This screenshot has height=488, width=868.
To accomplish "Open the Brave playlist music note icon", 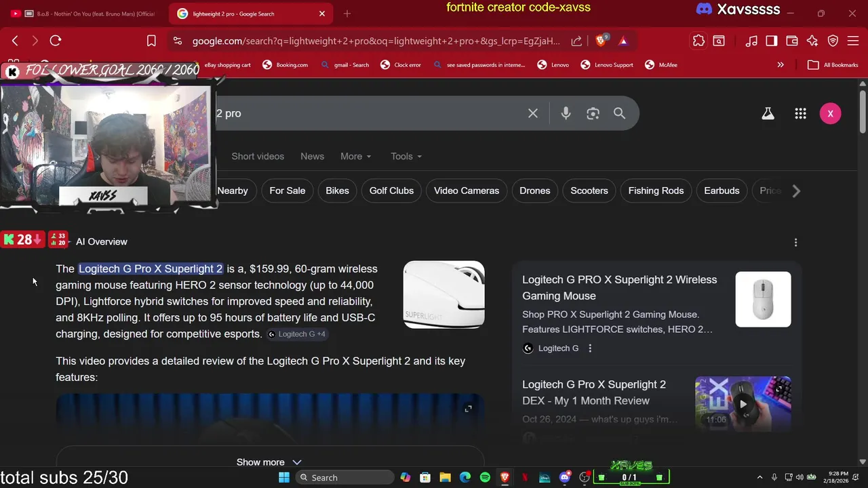I will click(751, 41).
